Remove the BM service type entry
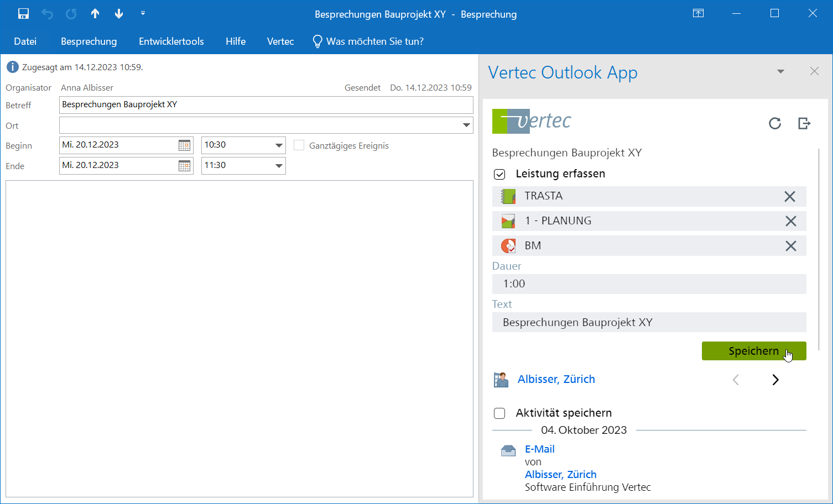Image resolution: width=833 pixels, height=504 pixels. [x=790, y=246]
